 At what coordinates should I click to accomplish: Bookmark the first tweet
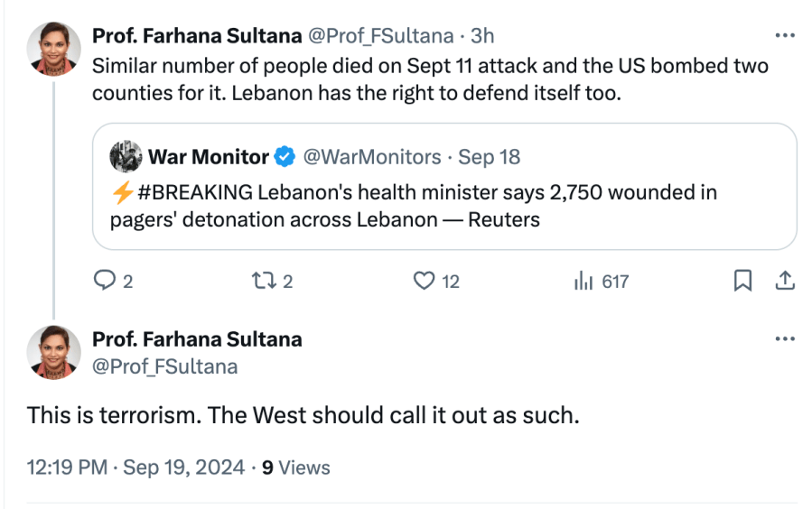coord(742,282)
